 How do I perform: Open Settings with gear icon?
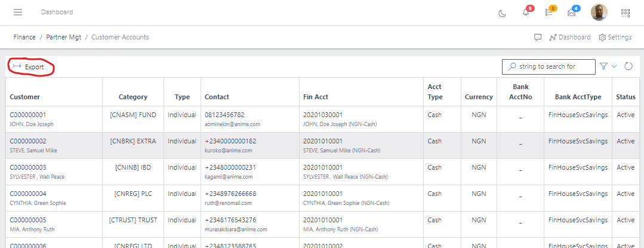(615, 37)
